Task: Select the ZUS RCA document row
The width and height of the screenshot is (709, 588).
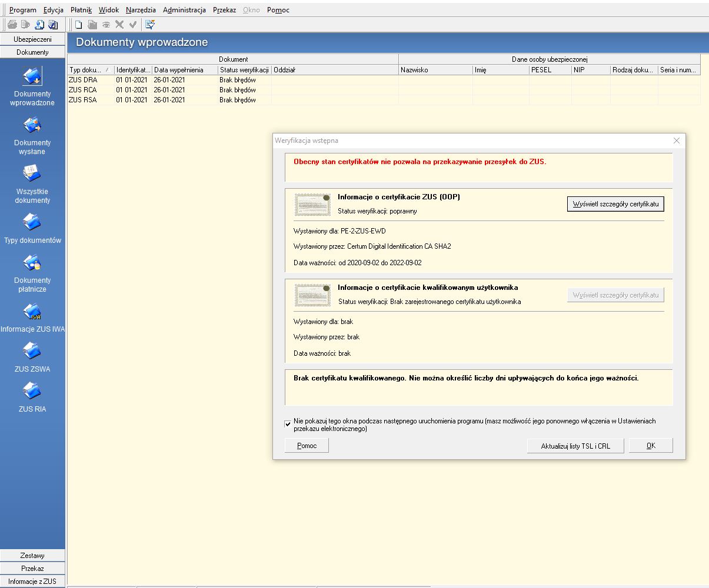Action: coord(83,90)
